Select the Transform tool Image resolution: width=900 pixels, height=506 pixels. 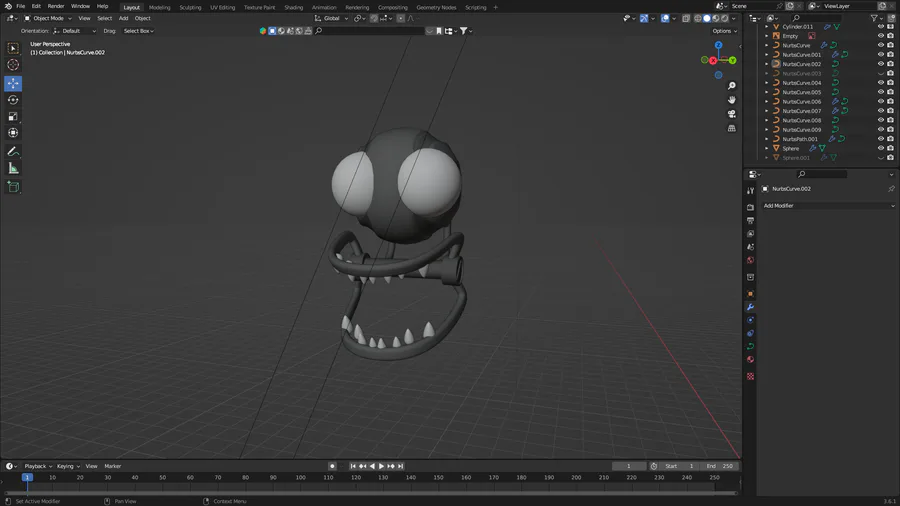coord(13,133)
